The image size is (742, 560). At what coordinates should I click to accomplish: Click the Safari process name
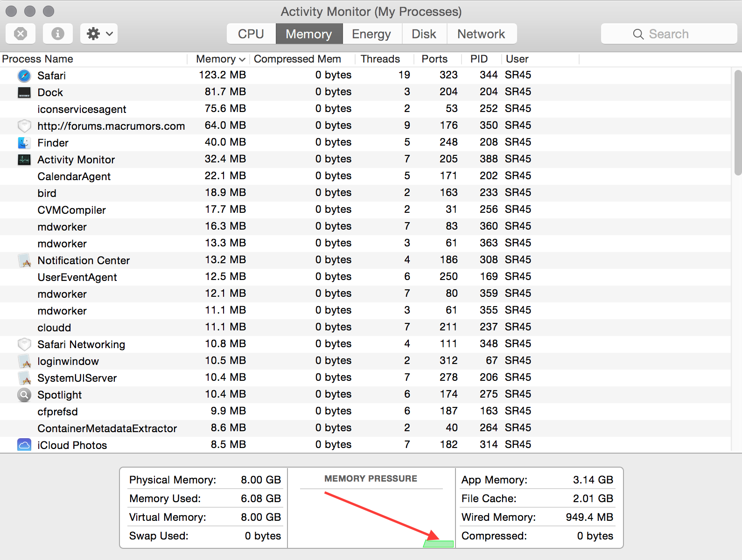(x=52, y=76)
